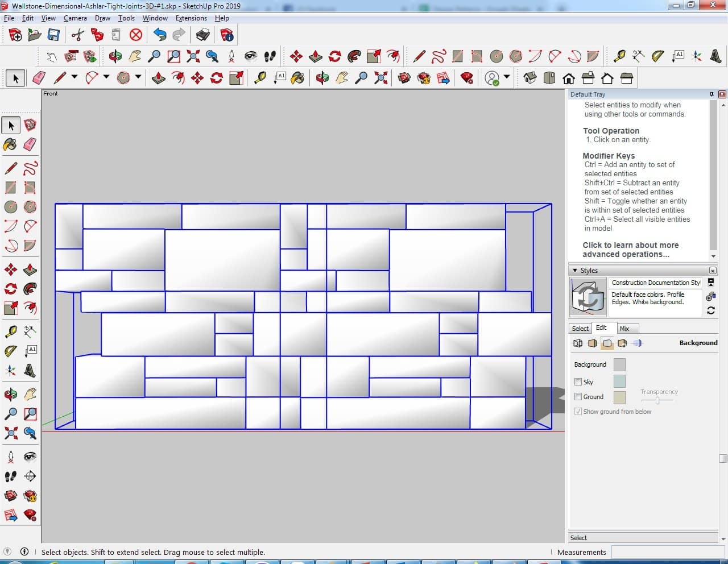The image size is (728, 564).
Task: Open the line tool dropdown arrow
Action: point(74,77)
